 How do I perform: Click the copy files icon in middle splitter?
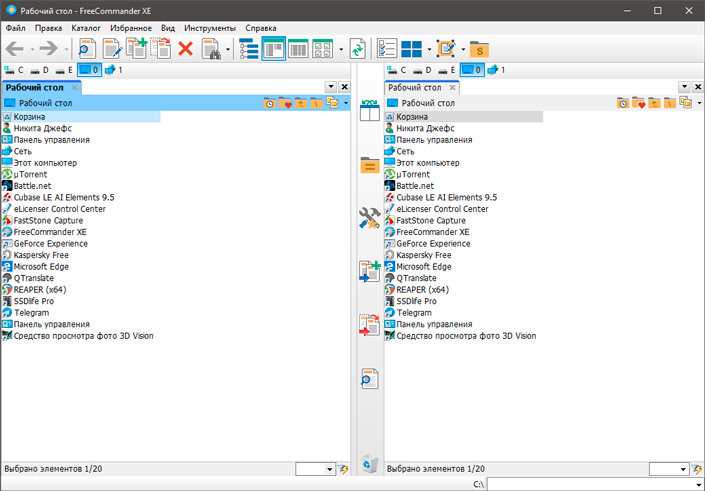pos(369,272)
